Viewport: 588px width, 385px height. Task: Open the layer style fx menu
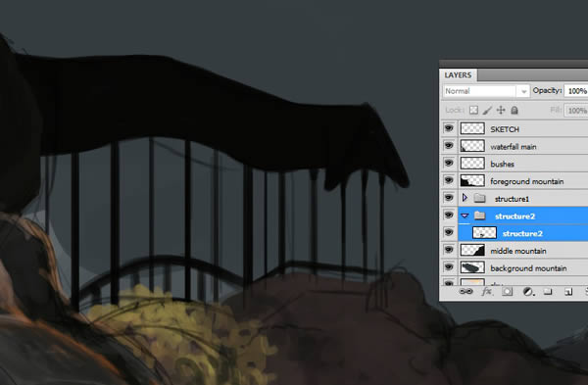(486, 291)
